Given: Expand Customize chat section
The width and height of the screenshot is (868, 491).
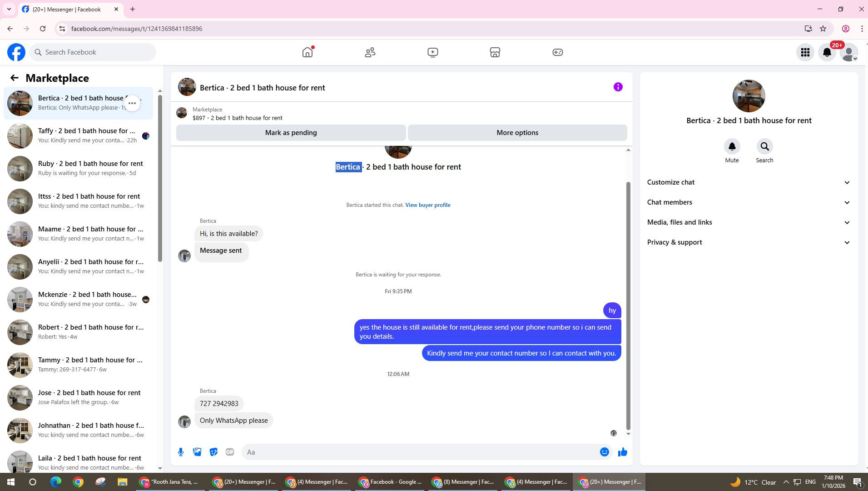Looking at the screenshot, I should [749, 182].
